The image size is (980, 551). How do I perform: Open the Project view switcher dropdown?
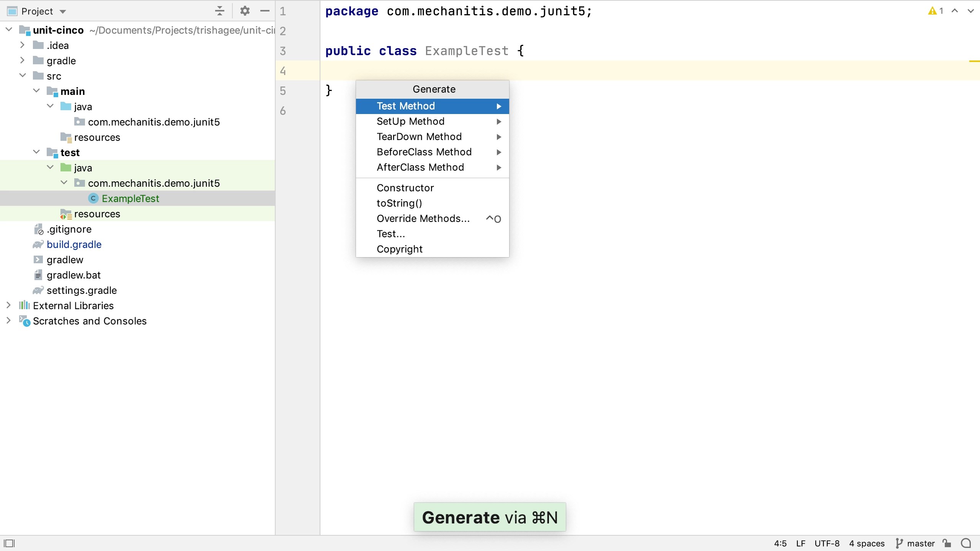62,11
